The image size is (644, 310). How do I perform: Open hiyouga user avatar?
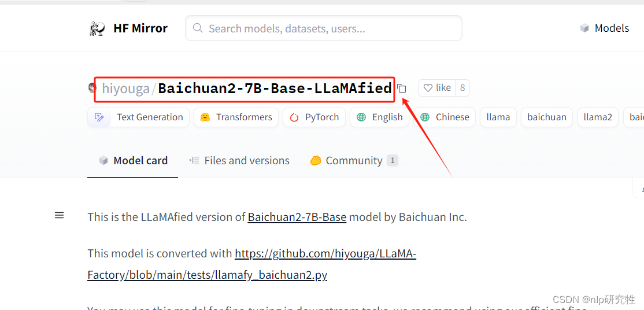(x=92, y=88)
